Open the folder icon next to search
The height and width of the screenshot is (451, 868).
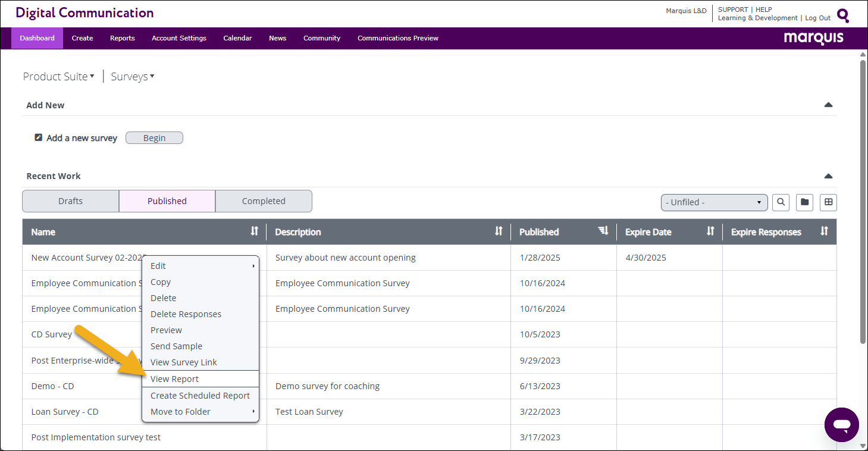click(x=804, y=202)
